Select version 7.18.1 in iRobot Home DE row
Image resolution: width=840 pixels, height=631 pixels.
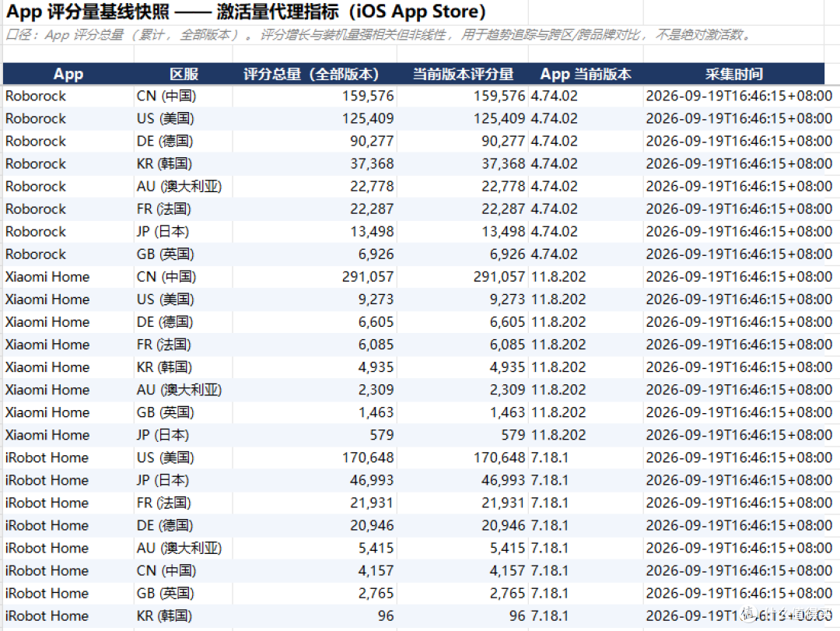pos(550,525)
